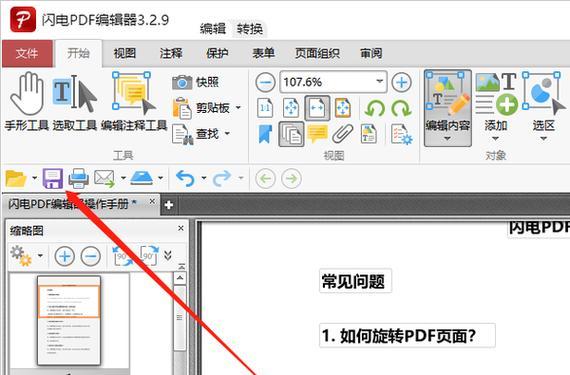Set the view to actual size 1:1
The height and width of the screenshot is (375, 570).
[265, 108]
